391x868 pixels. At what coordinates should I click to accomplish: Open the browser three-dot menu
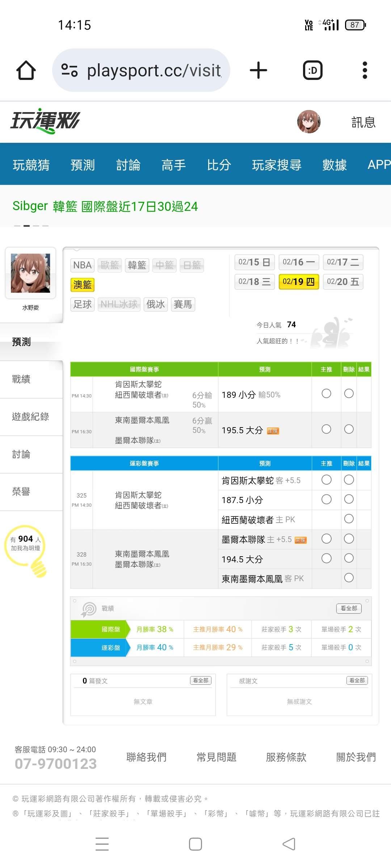click(365, 70)
